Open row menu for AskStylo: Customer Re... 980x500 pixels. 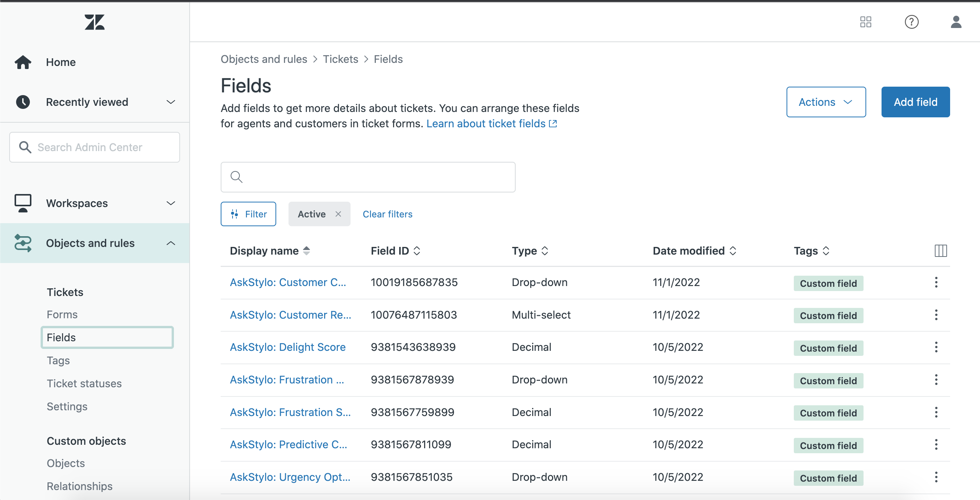(936, 315)
